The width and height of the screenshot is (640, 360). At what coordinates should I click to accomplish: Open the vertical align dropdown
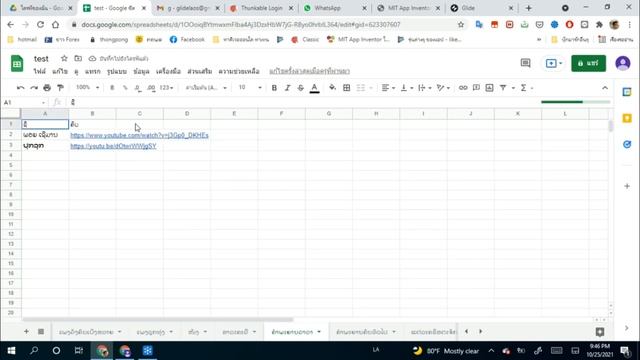click(407, 88)
